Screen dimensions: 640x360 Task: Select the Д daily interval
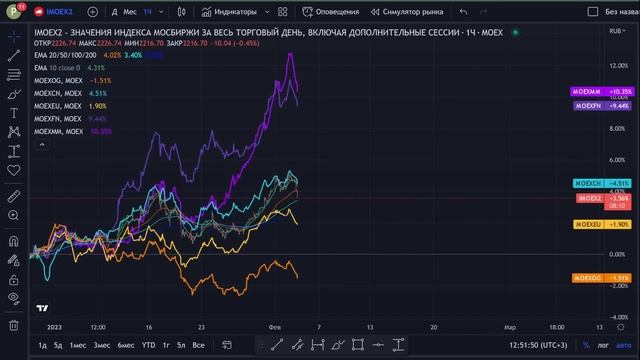115,12
